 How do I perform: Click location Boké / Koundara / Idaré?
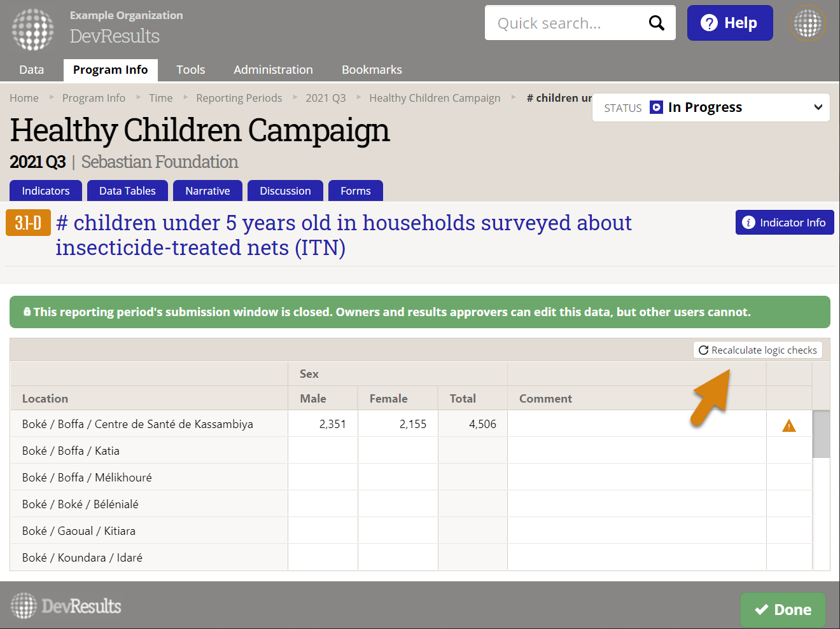click(x=82, y=558)
